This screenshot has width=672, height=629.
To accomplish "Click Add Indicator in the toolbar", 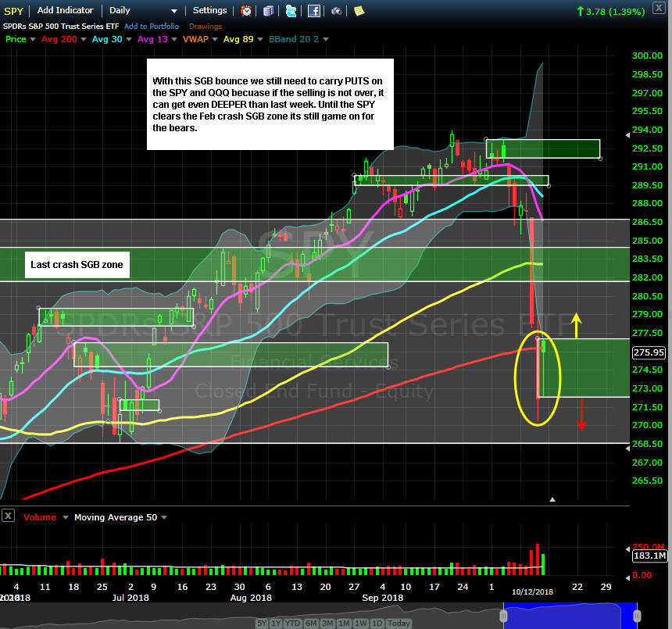I will pyautogui.click(x=65, y=10).
